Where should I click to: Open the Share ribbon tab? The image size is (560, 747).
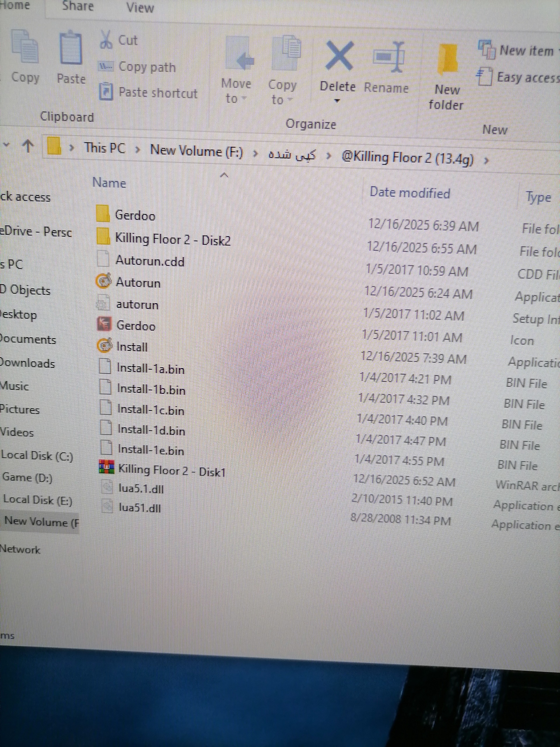[78, 6]
